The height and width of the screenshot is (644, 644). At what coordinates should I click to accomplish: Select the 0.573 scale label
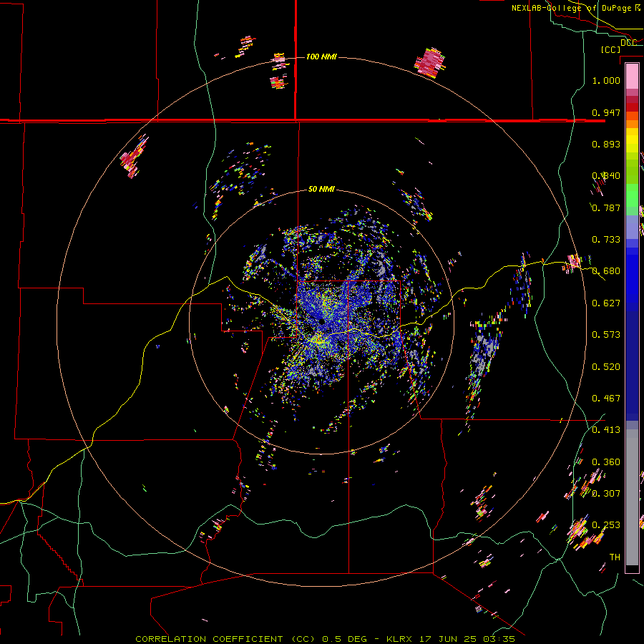point(606,335)
